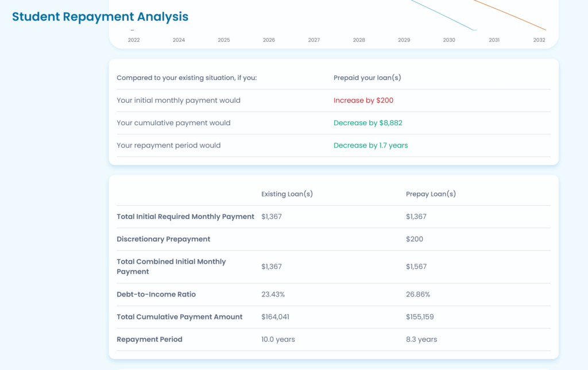
Task: Click the 8.3 years repayment period value
Action: (421, 340)
